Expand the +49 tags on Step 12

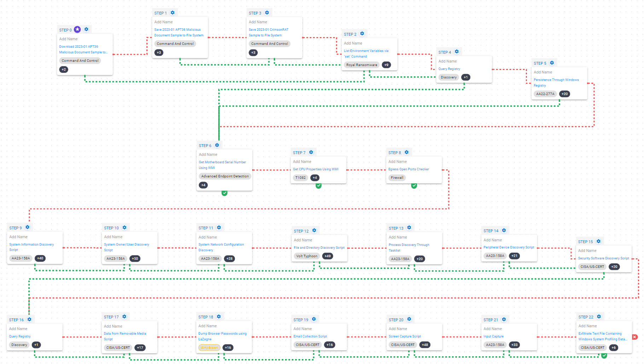coord(328,256)
